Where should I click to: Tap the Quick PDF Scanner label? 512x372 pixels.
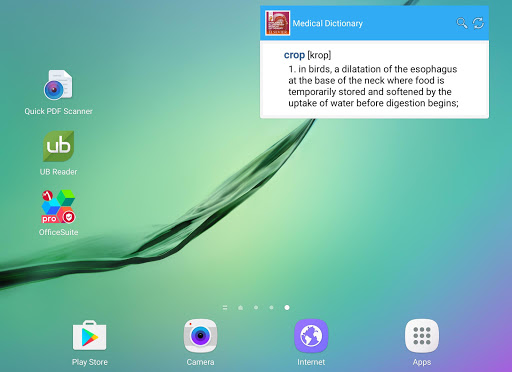58,111
